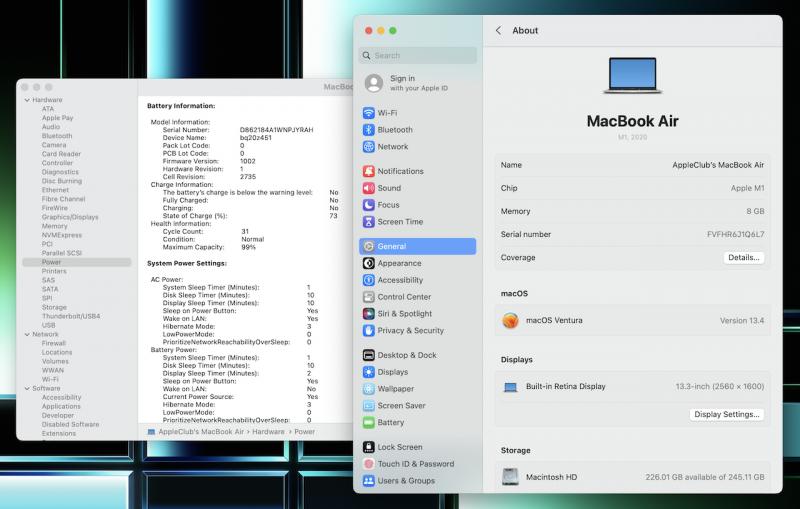
Task: Open Screen Time hourglass icon
Action: 368,221
